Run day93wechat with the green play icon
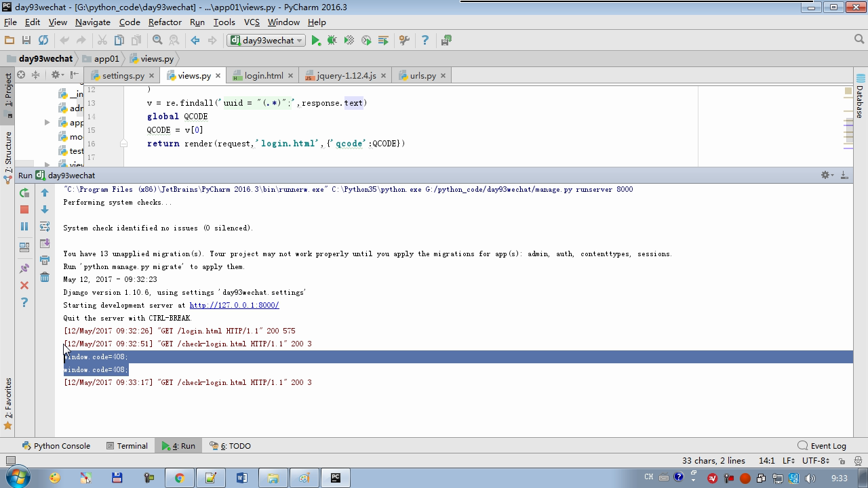868x488 pixels. pyautogui.click(x=315, y=40)
